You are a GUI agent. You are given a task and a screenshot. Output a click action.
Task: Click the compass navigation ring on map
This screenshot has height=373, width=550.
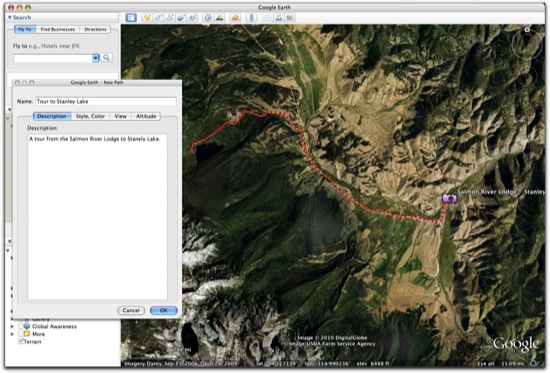pyautogui.click(x=526, y=44)
